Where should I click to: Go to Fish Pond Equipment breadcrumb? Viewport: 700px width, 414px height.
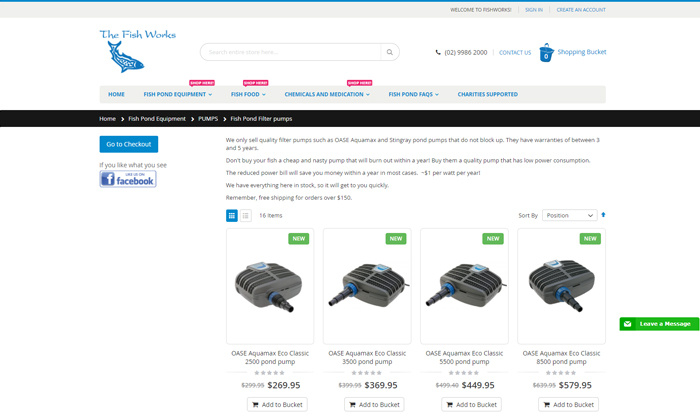[157, 119]
